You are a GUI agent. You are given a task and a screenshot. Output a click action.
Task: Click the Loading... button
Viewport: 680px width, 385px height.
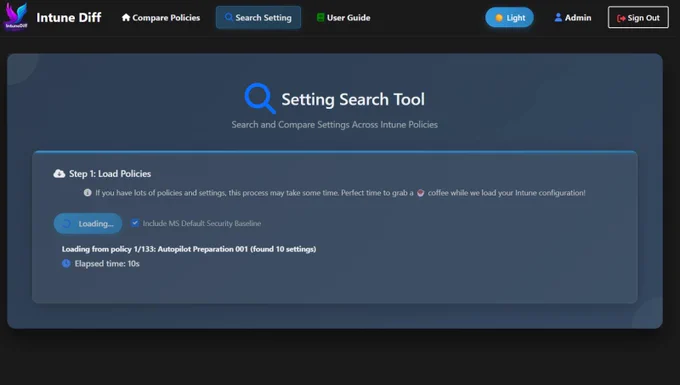tap(88, 224)
